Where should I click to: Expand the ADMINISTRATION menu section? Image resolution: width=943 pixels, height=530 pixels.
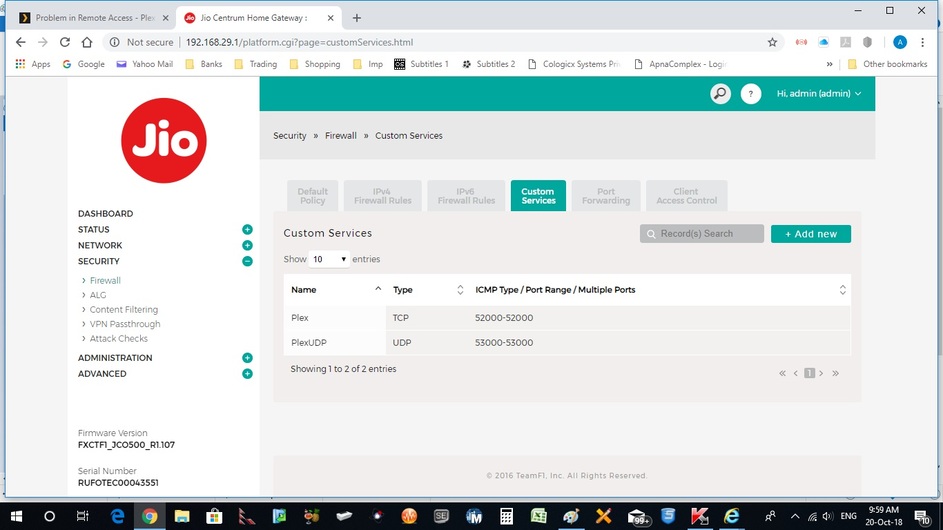point(247,358)
